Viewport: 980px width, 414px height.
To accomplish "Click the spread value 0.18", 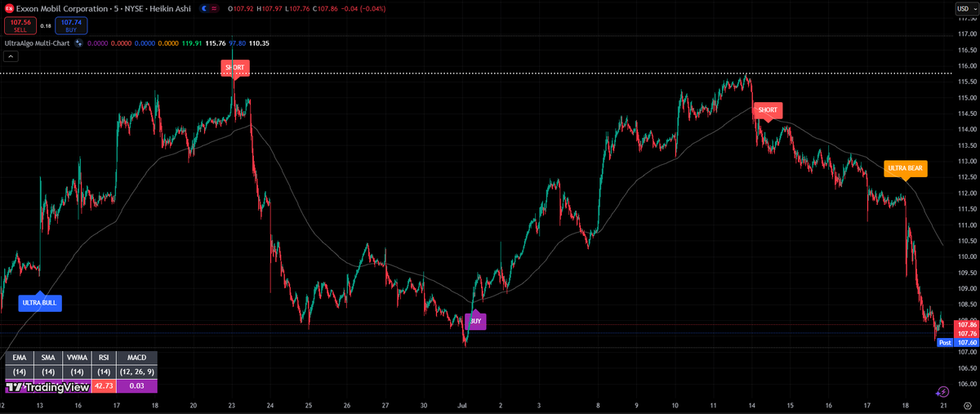I will [46, 26].
